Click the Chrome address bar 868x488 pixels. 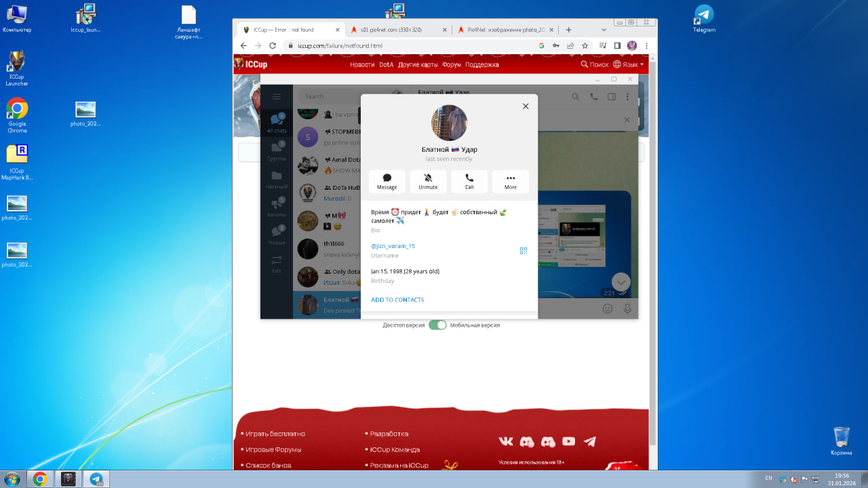point(407,45)
